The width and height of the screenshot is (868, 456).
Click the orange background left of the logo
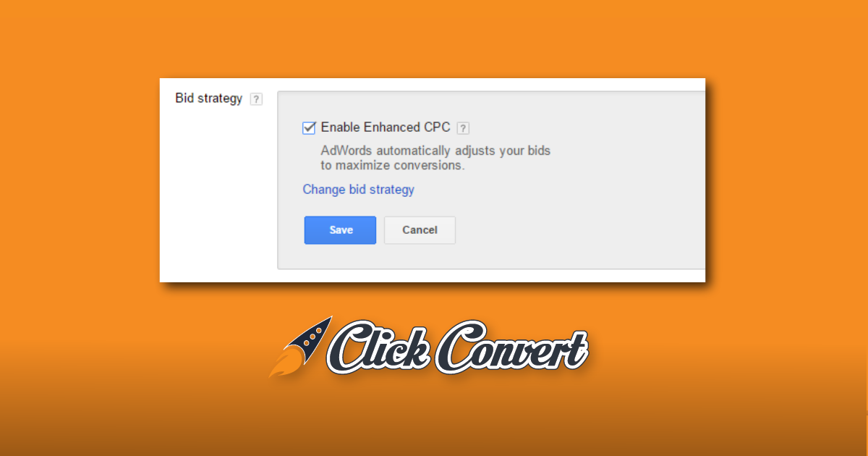point(130,347)
